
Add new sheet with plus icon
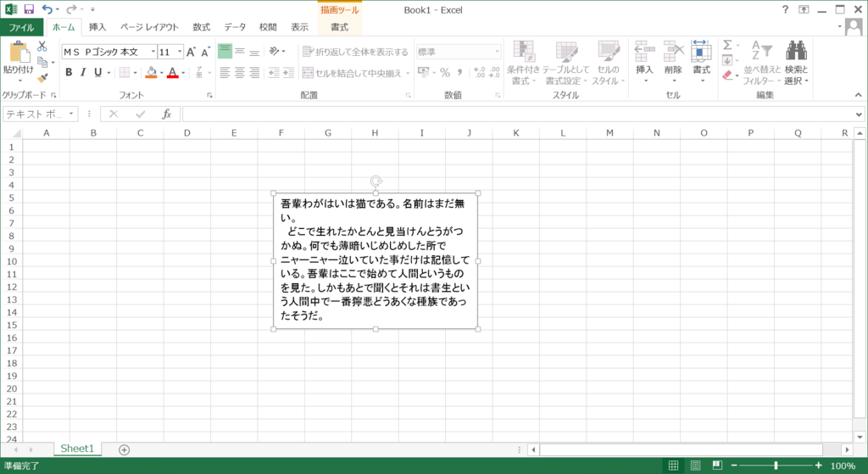point(124,449)
